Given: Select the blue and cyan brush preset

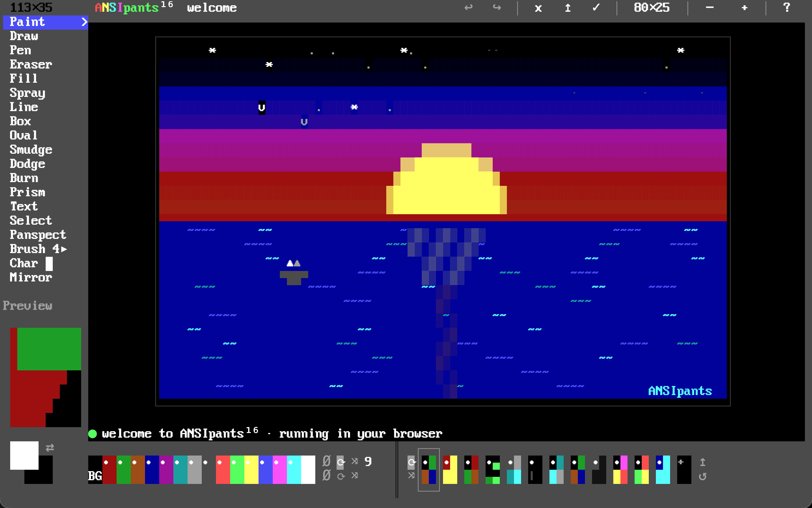Looking at the screenshot, I should (x=663, y=469).
